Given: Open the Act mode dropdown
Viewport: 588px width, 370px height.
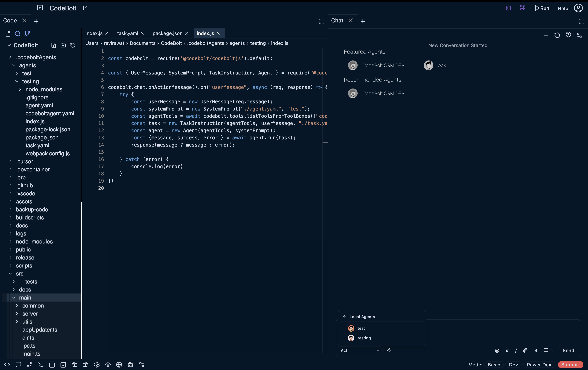Looking at the screenshot, I should tap(360, 350).
